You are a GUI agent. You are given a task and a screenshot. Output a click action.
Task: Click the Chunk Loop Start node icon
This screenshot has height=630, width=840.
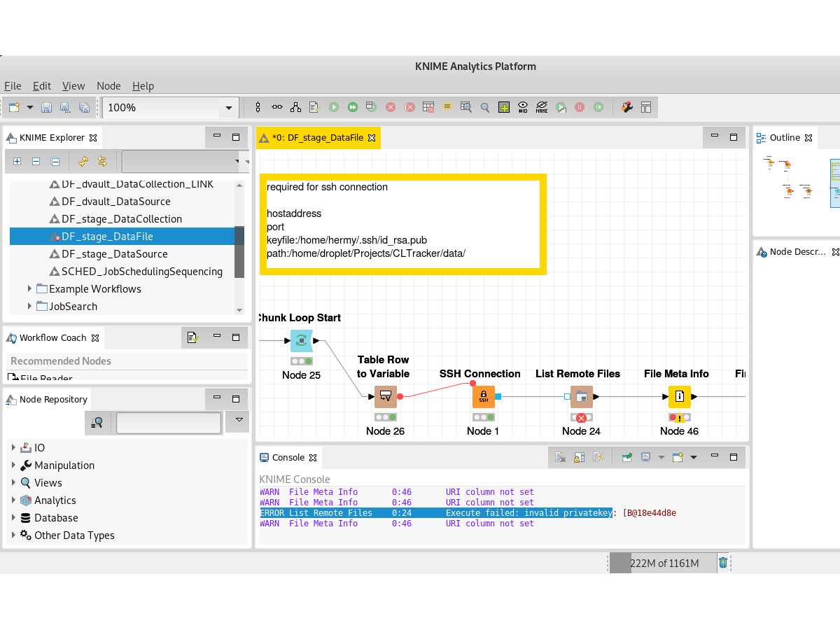[x=301, y=341]
